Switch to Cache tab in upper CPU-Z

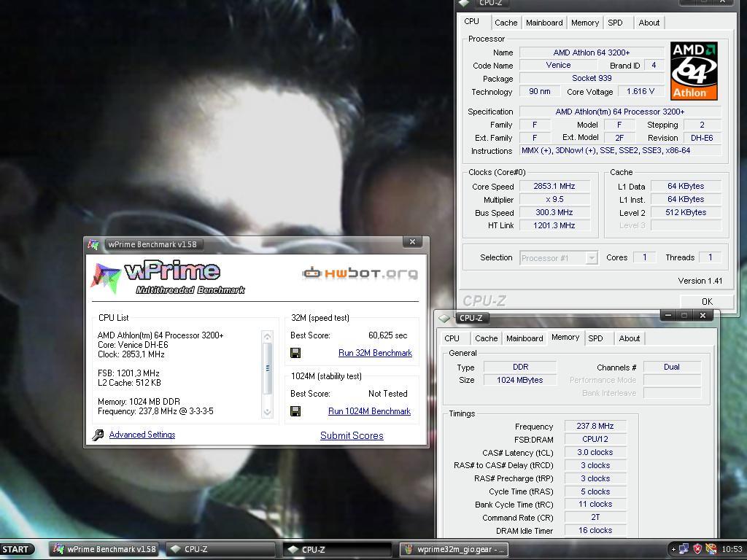point(506,23)
